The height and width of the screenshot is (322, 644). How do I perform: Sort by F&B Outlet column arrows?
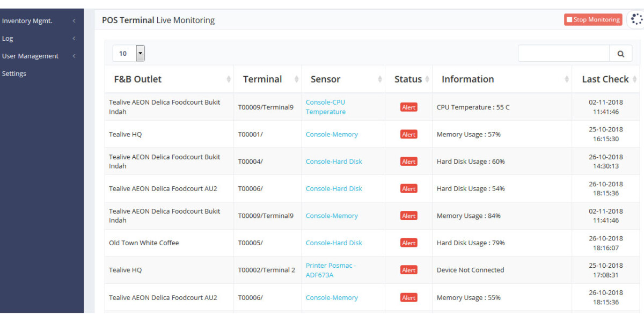(229, 79)
